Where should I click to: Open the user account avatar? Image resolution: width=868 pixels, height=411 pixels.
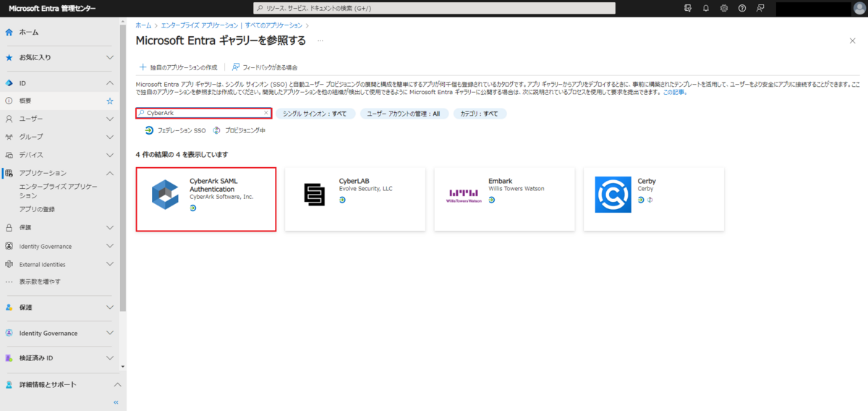coord(858,8)
